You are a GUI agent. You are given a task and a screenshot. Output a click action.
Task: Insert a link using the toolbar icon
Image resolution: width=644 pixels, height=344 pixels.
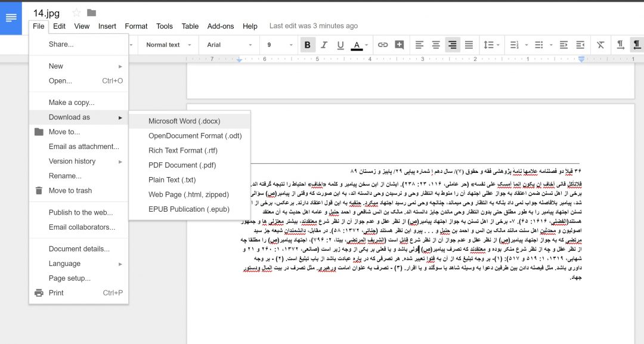(x=383, y=45)
